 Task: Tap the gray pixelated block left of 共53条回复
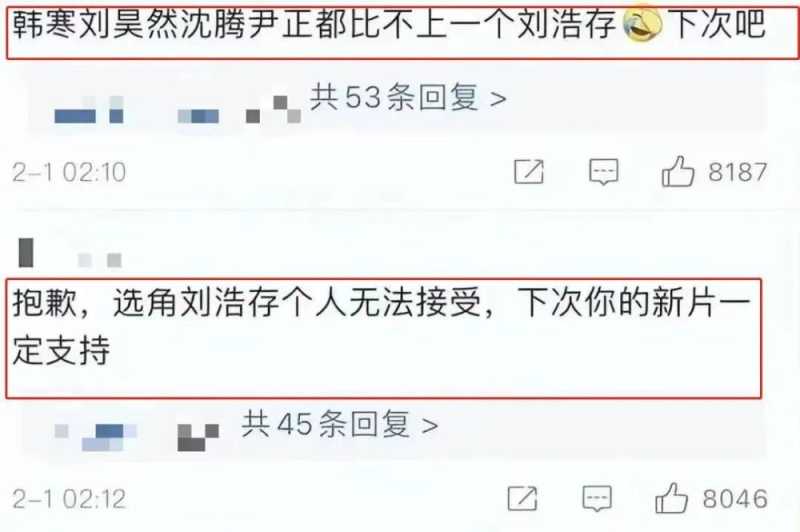[x=273, y=109]
